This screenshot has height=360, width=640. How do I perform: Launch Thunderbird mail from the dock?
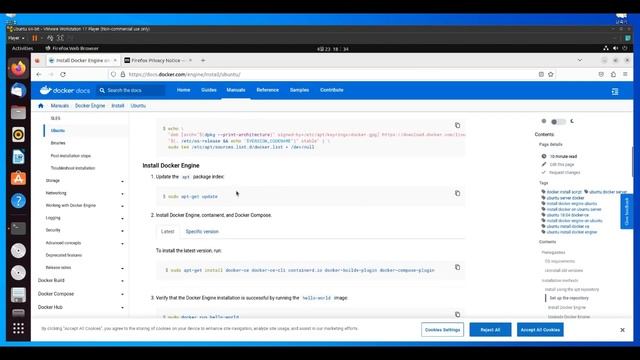18,90
